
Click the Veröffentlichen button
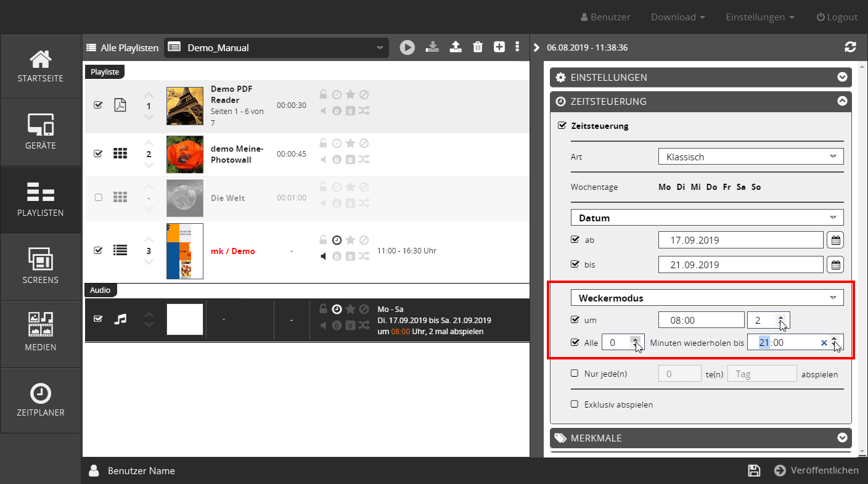[816, 470]
